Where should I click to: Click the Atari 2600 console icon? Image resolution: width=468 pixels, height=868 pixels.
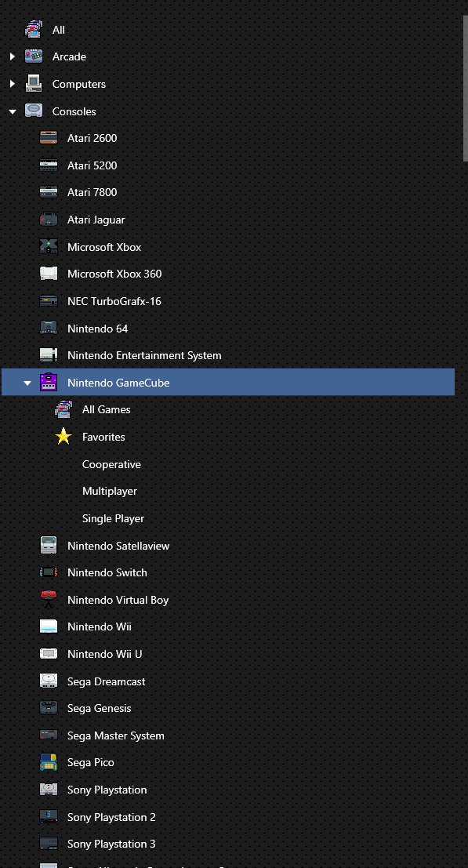pyautogui.click(x=49, y=138)
